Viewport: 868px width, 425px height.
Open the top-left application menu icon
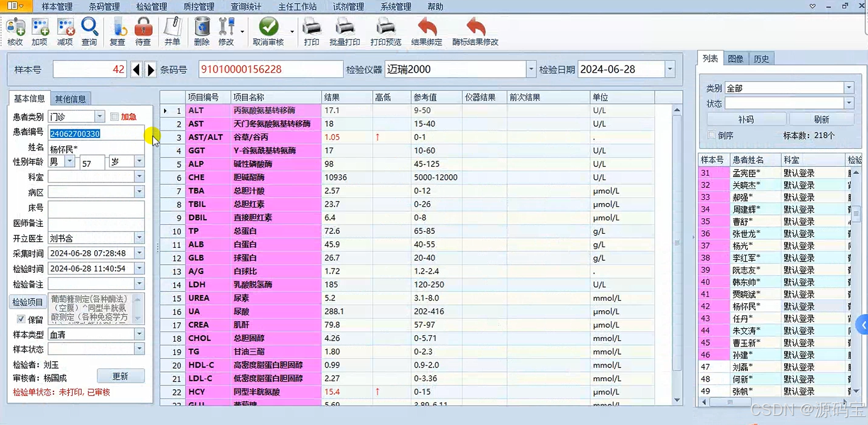(x=15, y=6)
